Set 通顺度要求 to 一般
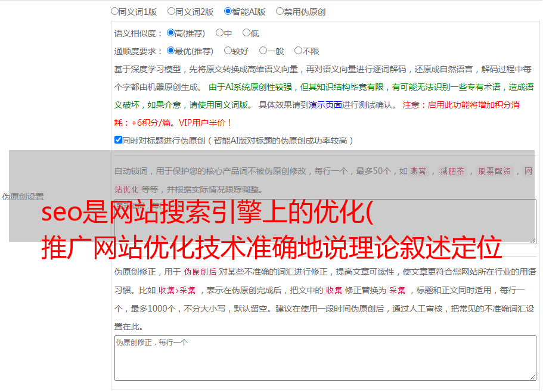543x392 pixels. [x=263, y=51]
